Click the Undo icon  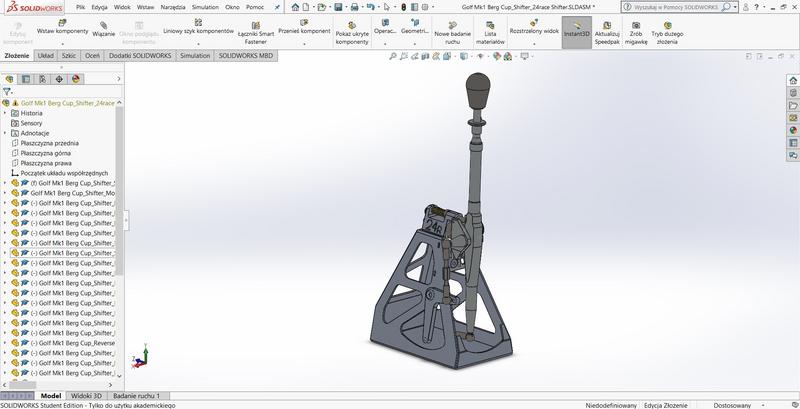tap(370, 7)
